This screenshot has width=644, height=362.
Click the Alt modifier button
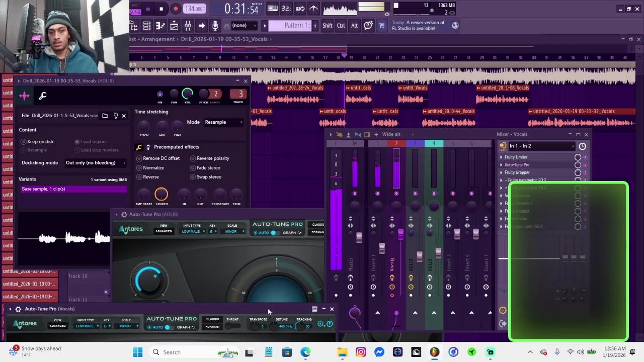tap(354, 26)
